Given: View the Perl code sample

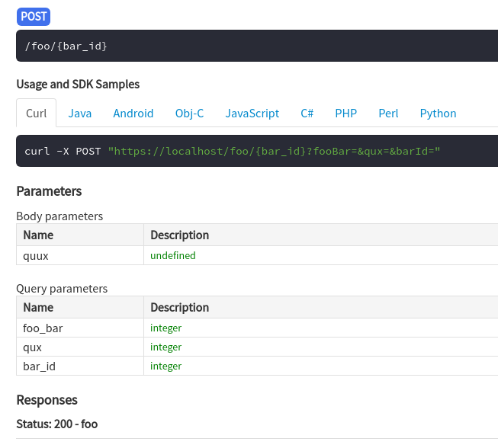Looking at the screenshot, I should point(388,114).
